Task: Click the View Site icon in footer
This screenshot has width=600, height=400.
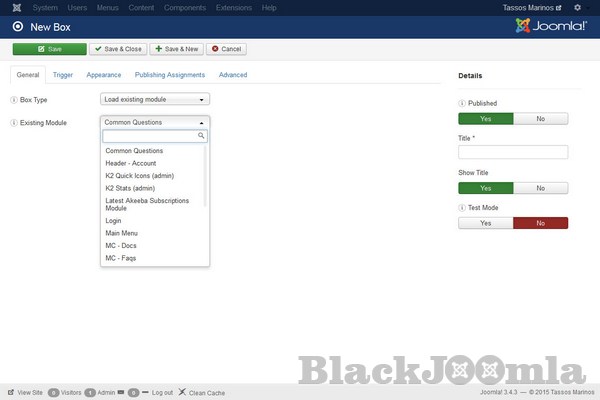Action: tap(10, 392)
